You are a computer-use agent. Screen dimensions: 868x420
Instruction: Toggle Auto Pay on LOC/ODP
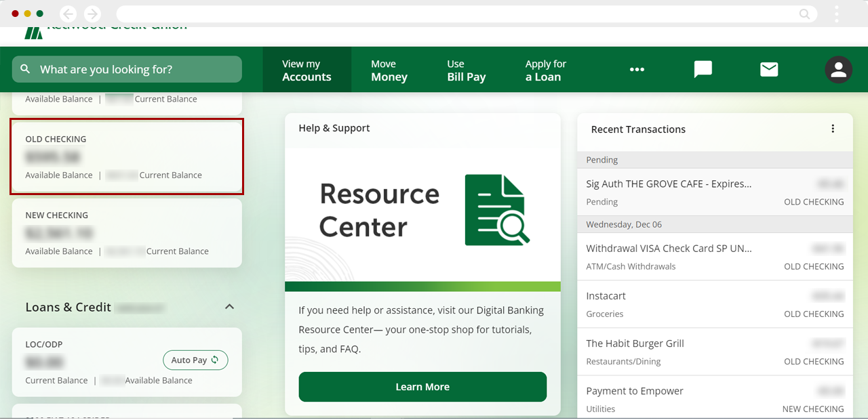click(x=195, y=360)
